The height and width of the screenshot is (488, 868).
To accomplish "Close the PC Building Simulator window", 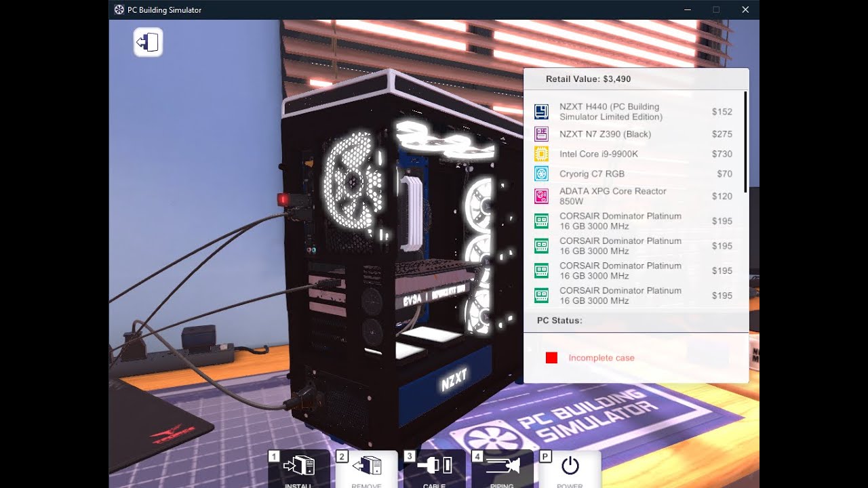I will coord(745,9).
